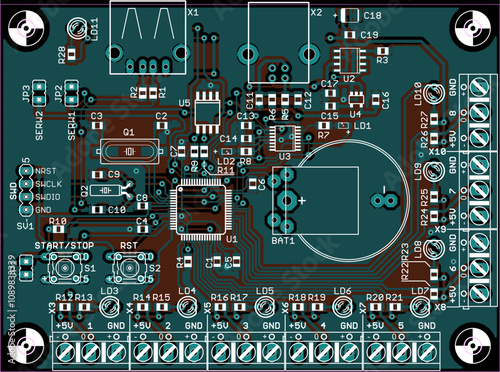Screen dimensions: 500x372
Task: Select the C18 polarized capacitor
Action: pos(350,15)
